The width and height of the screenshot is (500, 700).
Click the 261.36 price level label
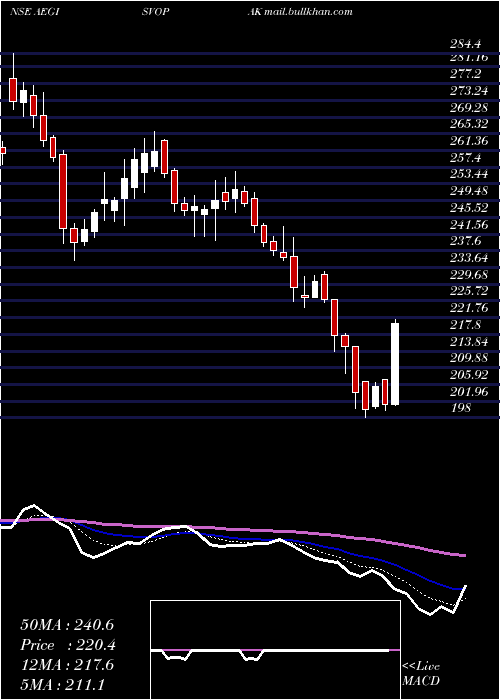[468, 141]
